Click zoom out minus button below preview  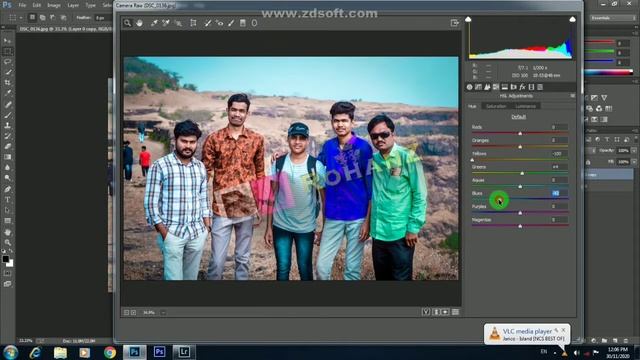tap(127, 312)
